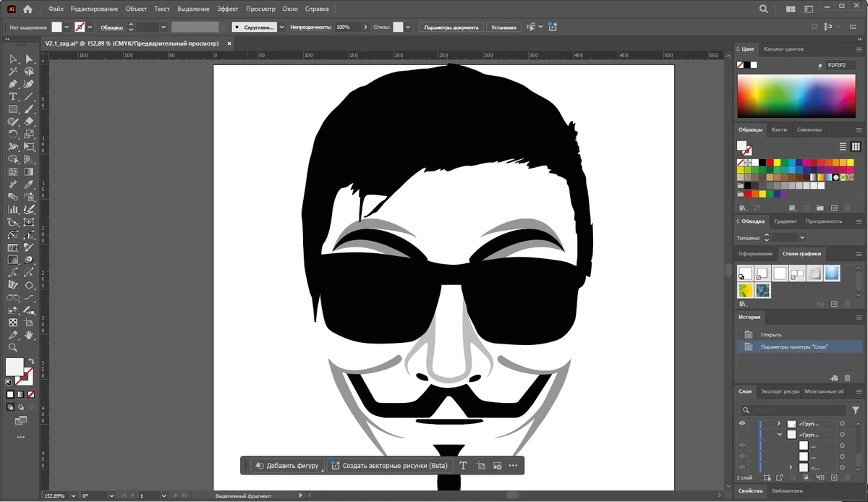Image resolution: width=868 pixels, height=502 pixels.
Task: Switch swatches to list view
Action: [843, 146]
